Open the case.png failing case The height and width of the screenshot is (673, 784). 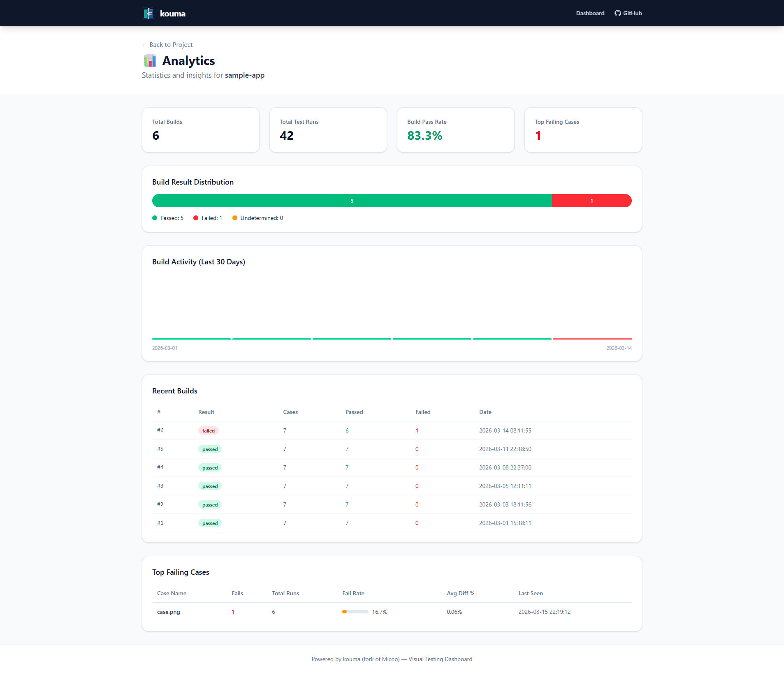click(168, 612)
